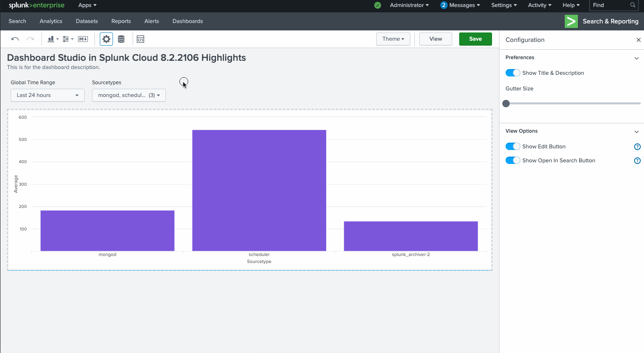Open the add input menu
The image size is (644, 353).
[68, 39]
